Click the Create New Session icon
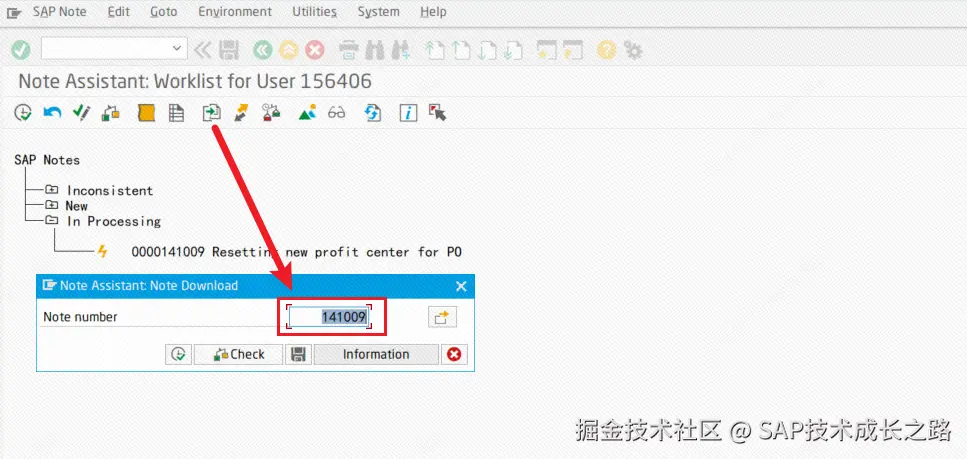 [546, 50]
